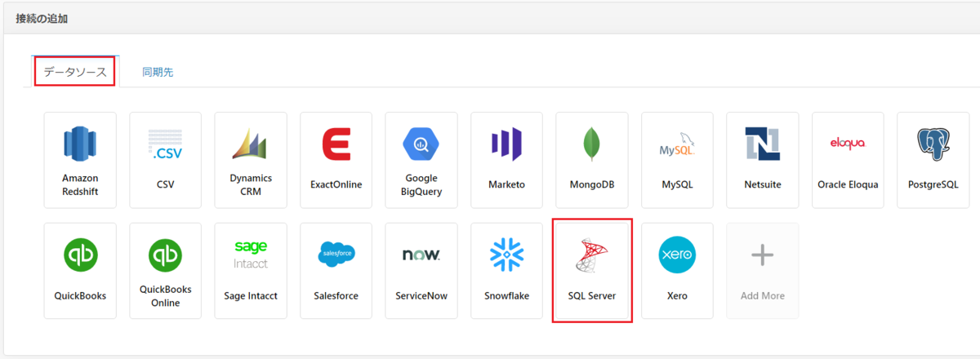Click the 接続の追加 panel heading
980x359 pixels.
[42, 18]
